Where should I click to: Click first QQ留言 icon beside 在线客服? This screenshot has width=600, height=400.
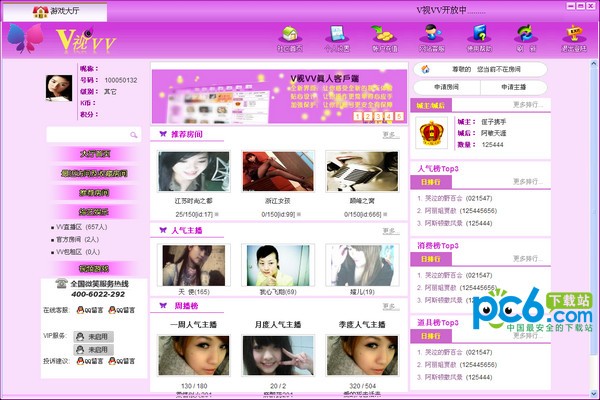coord(90,310)
